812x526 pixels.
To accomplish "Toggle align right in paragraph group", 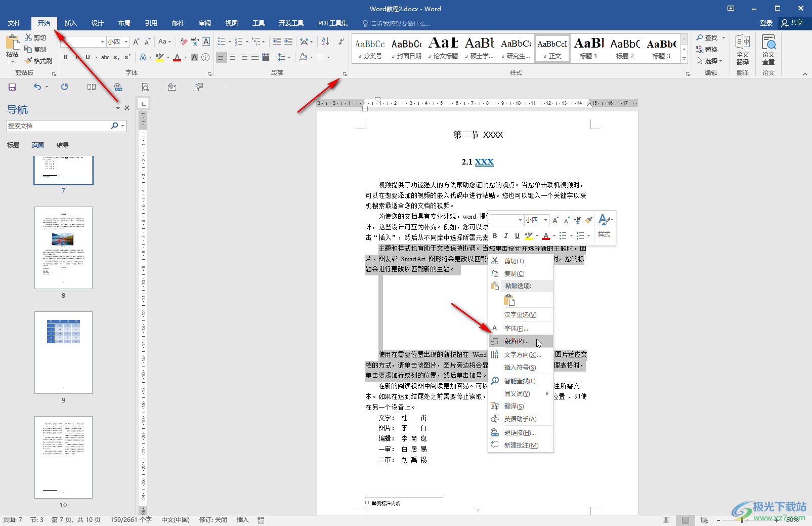I will coord(244,57).
